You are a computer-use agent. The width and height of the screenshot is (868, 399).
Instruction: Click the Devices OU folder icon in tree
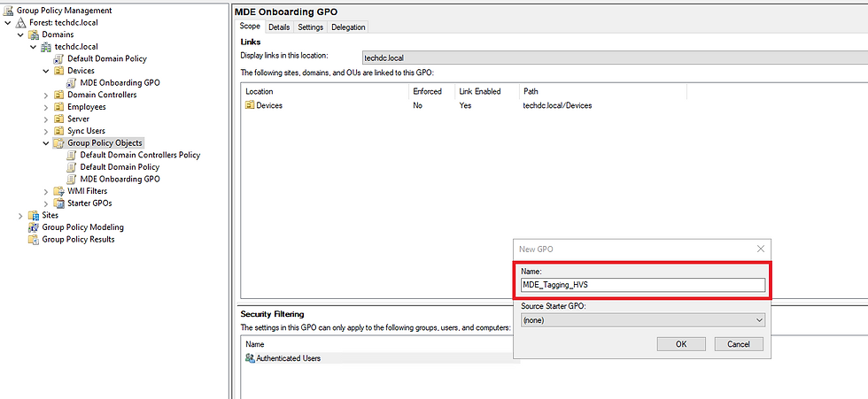[x=59, y=71]
